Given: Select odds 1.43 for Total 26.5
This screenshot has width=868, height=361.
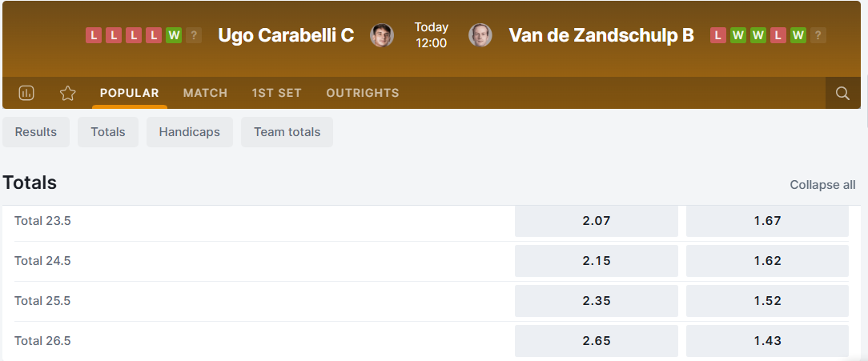Looking at the screenshot, I should pyautogui.click(x=767, y=341).
